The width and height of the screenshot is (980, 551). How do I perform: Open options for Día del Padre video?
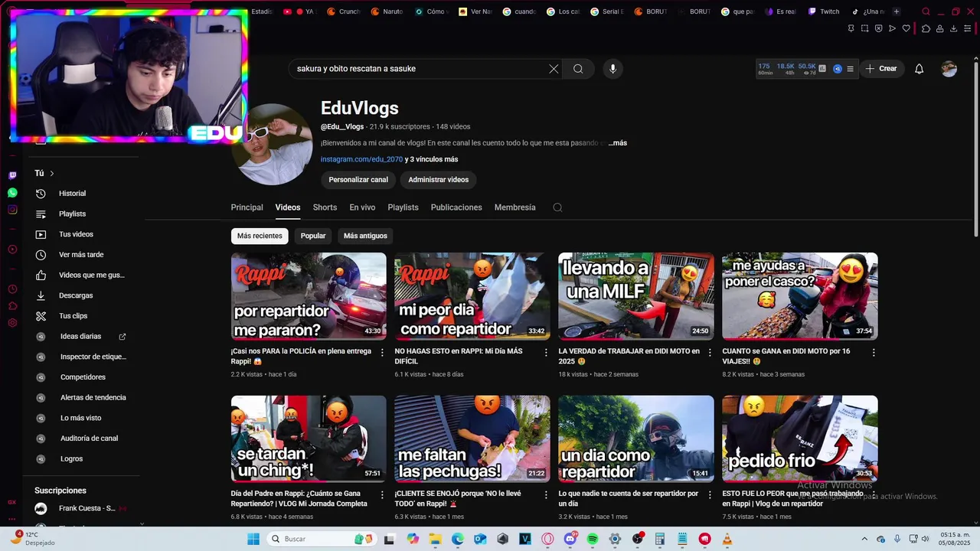click(x=382, y=495)
